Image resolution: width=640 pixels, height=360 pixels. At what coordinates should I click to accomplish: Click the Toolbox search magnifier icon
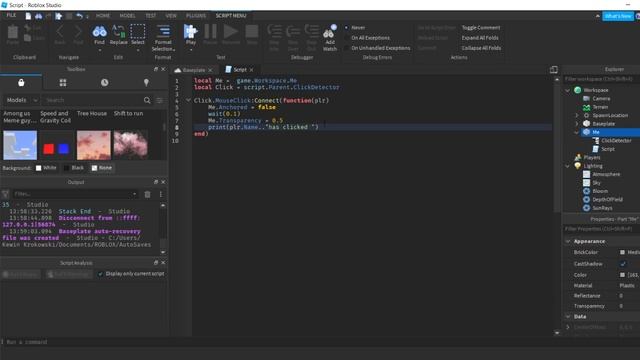[x=147, y=100]
